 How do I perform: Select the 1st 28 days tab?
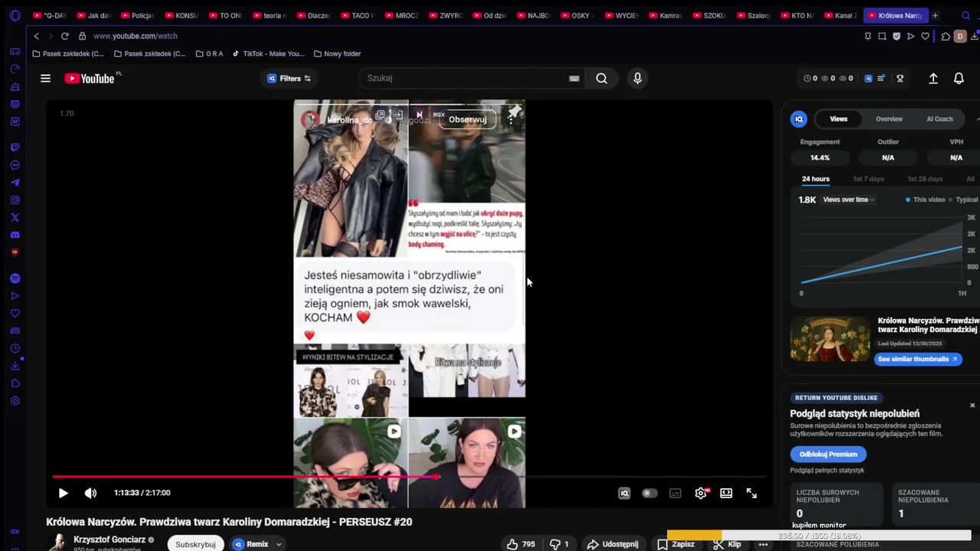(925, 179)
